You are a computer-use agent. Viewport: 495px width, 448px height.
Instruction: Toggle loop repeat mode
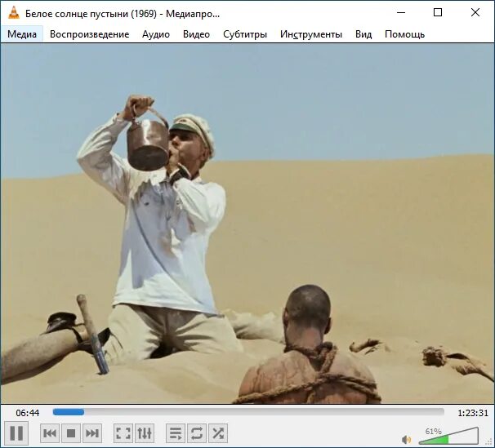point(197,433)
